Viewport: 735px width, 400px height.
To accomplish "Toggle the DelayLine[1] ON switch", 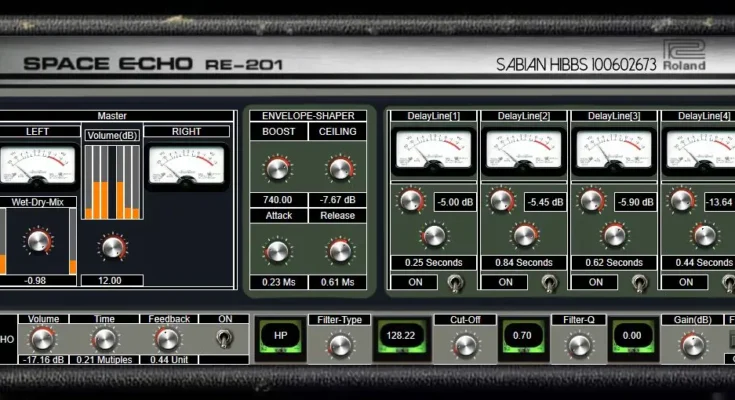I will pos(456,282).
